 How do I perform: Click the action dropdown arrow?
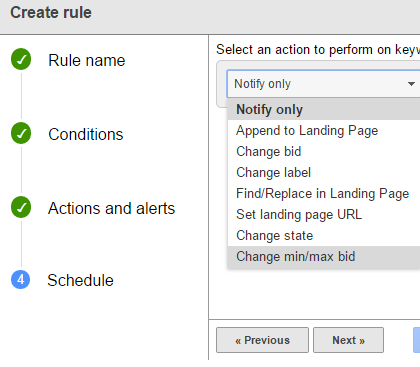click(x=412, y=84)
